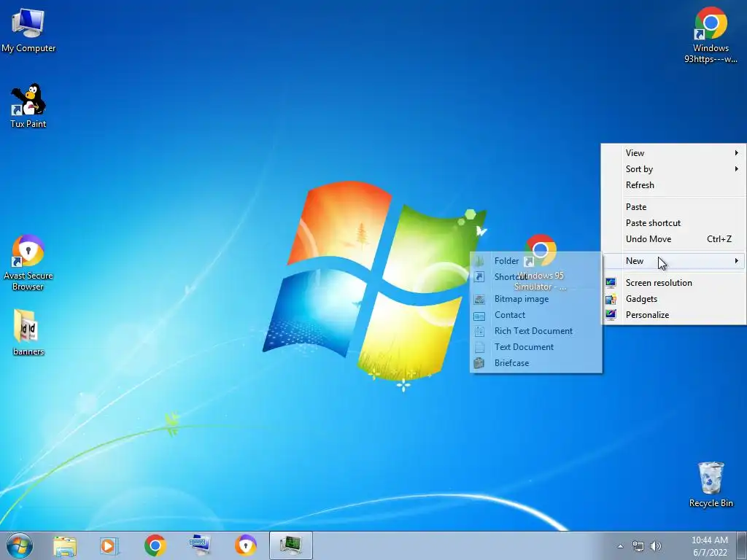Viewport: 747px width, 560px height.
Task: Click the Show desktop button at taskbar edge
Action: tap(742, 545)
